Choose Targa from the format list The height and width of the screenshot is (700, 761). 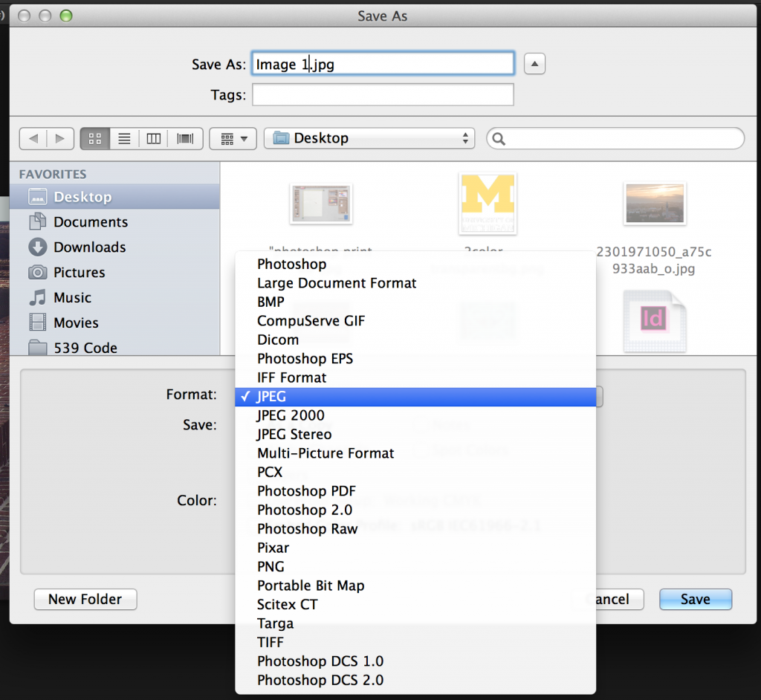275,623
